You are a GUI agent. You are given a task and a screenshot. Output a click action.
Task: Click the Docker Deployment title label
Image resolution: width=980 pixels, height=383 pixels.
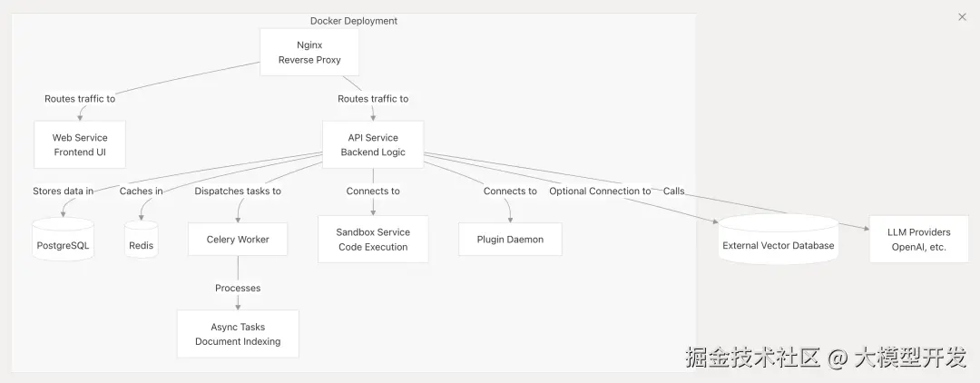point(354,21)
